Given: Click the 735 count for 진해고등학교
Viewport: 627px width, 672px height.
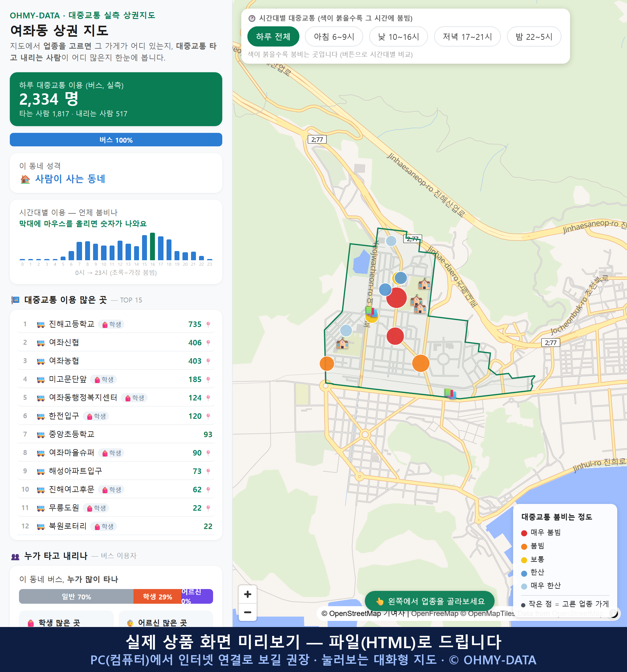Looking at the screenshot, I should tap(195, 325).
